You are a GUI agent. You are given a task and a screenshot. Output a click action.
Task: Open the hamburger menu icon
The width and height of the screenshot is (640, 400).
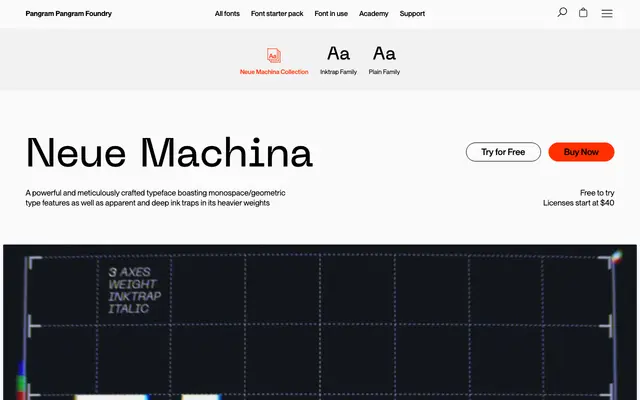coord(607,13)
